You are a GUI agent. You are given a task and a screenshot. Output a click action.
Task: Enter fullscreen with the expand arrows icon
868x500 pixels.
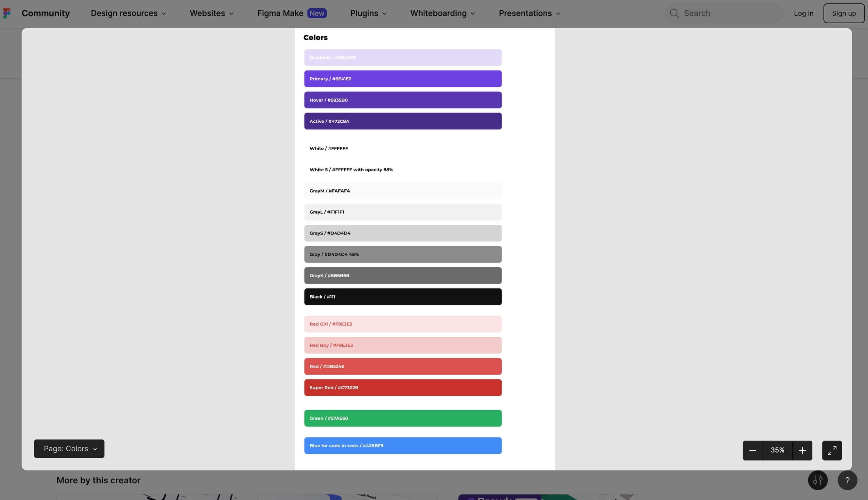[832, 451]
